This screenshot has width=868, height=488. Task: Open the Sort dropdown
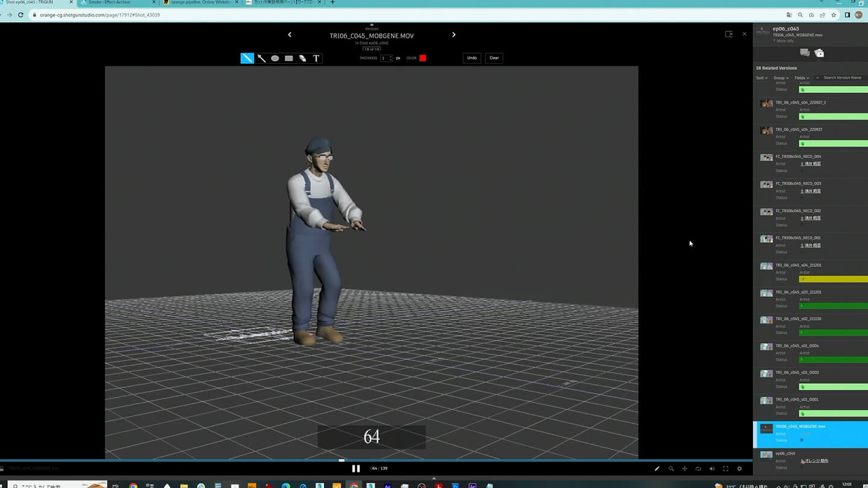point(762,78)
